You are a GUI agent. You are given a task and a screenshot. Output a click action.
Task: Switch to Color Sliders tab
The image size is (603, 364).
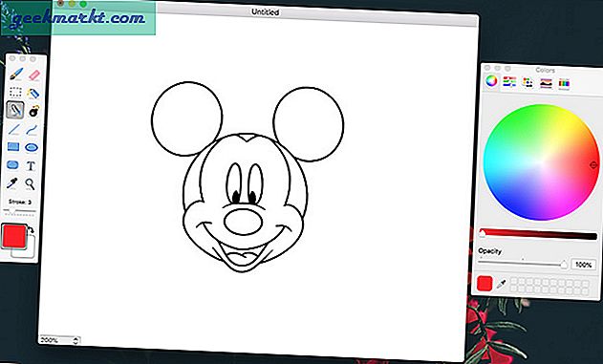point(509,81)
